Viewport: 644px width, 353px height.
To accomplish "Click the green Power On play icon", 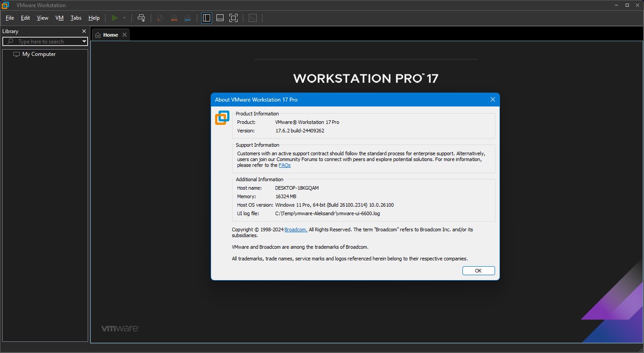I will (115, 18).
